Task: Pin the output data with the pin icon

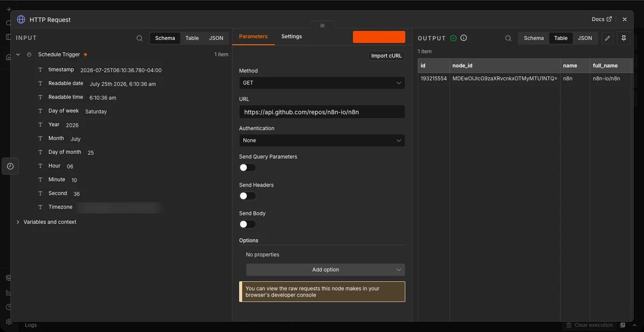Action: [x=623, y=38]
